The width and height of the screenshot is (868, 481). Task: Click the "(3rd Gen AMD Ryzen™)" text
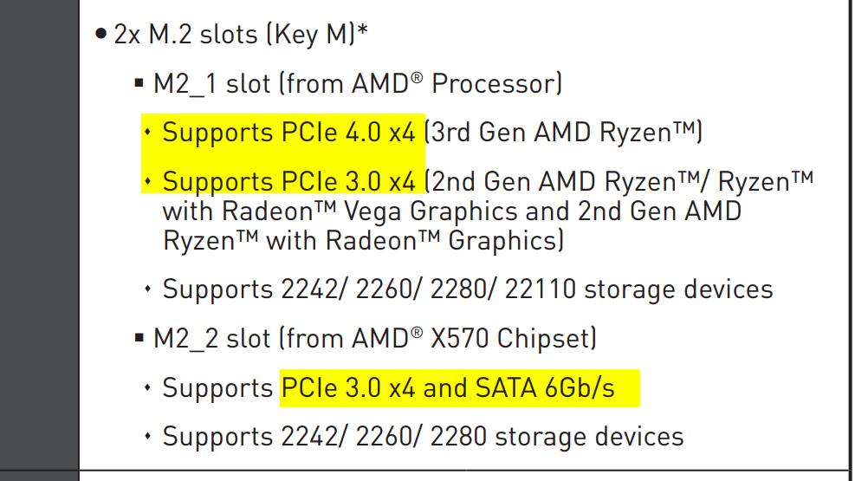coord(566,133)
